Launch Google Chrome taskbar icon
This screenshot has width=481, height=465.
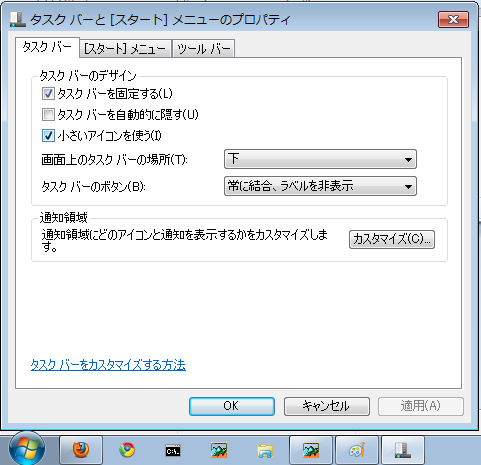pyautogui.click(x=127, y=450)
